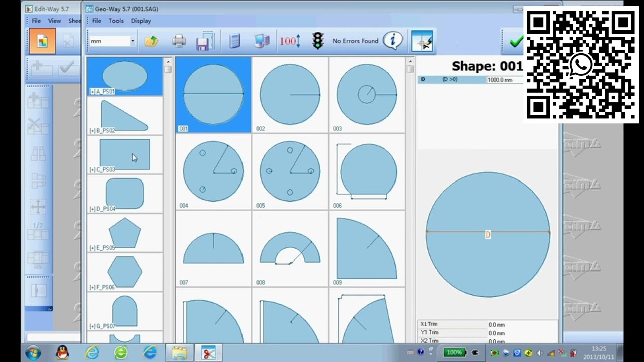Screen dimensions: 644x362
Task: Select shape 003 circle with center hole
Action: pos(367,95)
